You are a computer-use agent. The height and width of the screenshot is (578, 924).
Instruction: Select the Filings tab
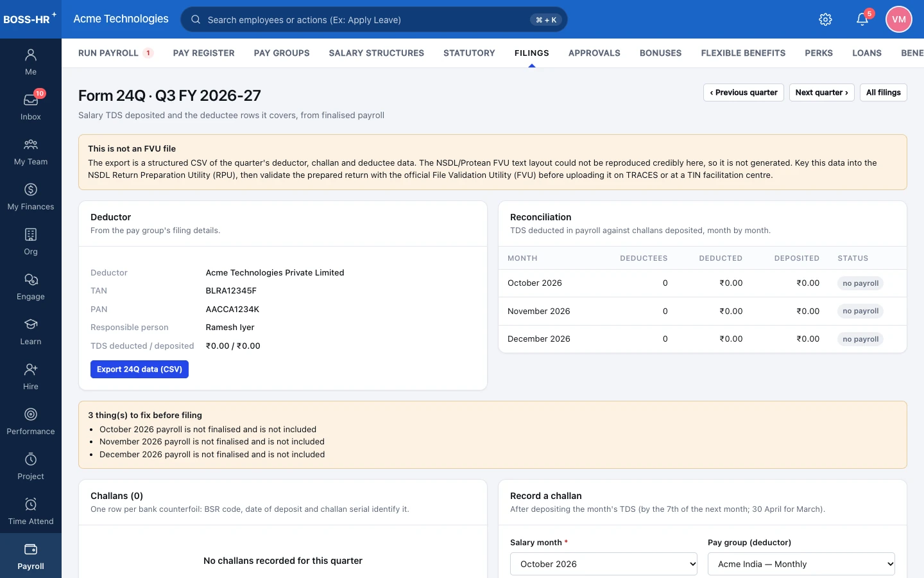(532, 53)
